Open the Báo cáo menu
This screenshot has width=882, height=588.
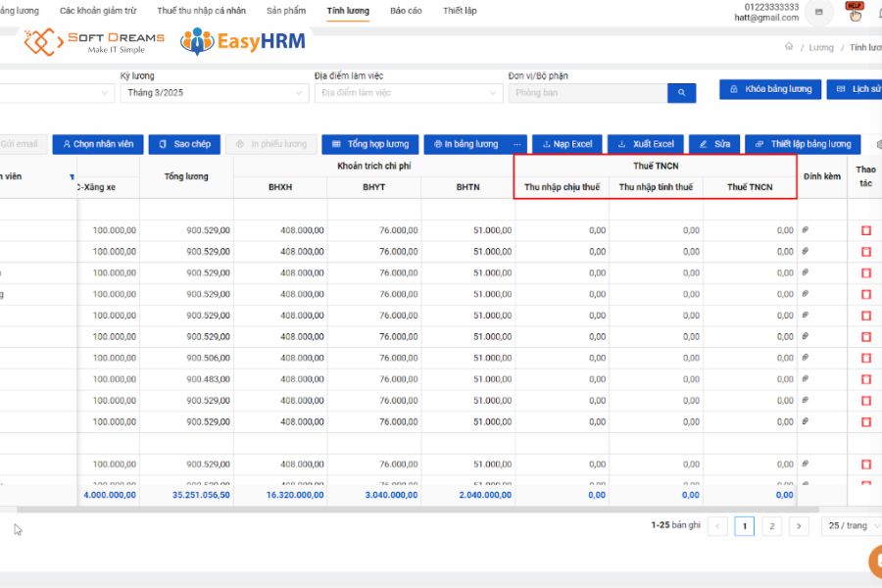click(406, 11)
